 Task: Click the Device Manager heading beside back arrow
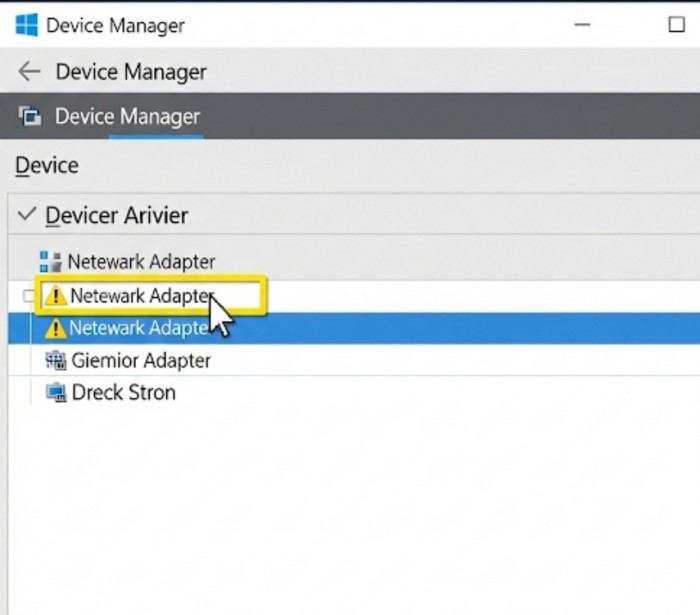coord(131,71)
